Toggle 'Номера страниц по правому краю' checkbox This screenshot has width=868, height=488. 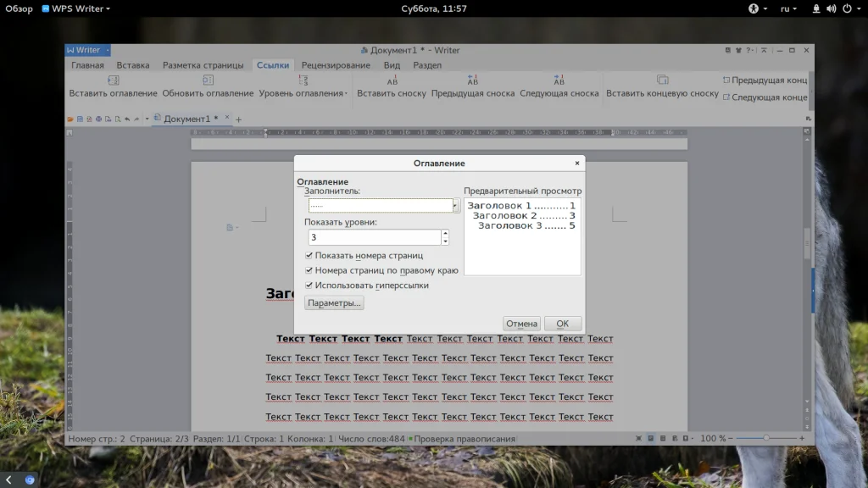click(x=309, y=270)
